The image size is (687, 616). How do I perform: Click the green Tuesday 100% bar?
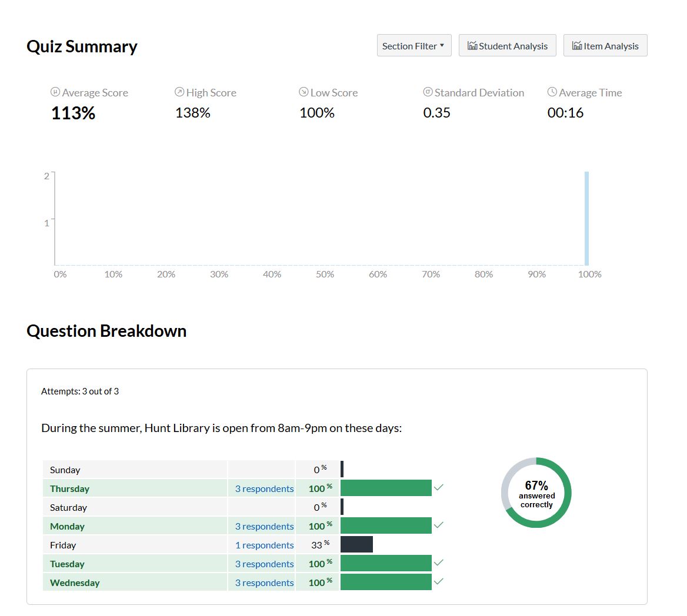click(x=386, y=563)
